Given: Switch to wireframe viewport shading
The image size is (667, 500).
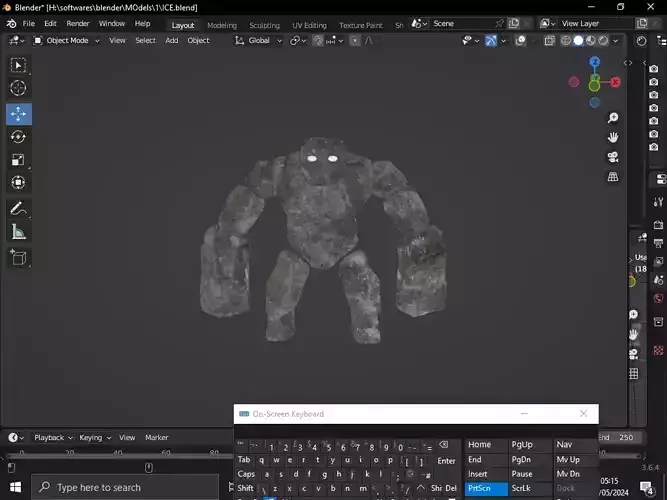Looking at the screenshot, I should pyautogui.click(x=566, y=40).
